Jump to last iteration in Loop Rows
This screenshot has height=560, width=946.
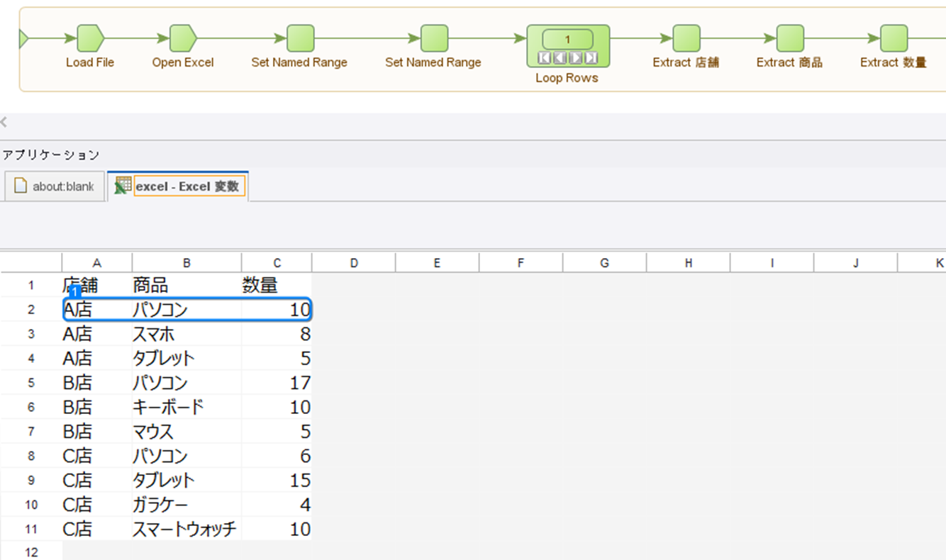[591, 58]
